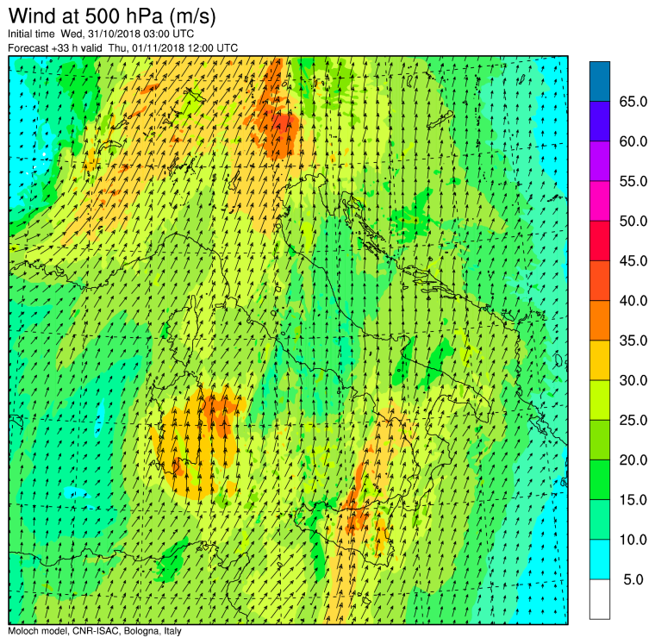Click the orange wind maximum over Sardinia
The height and width of the screenshot is (644, 655).
click(x=218, y=412)
